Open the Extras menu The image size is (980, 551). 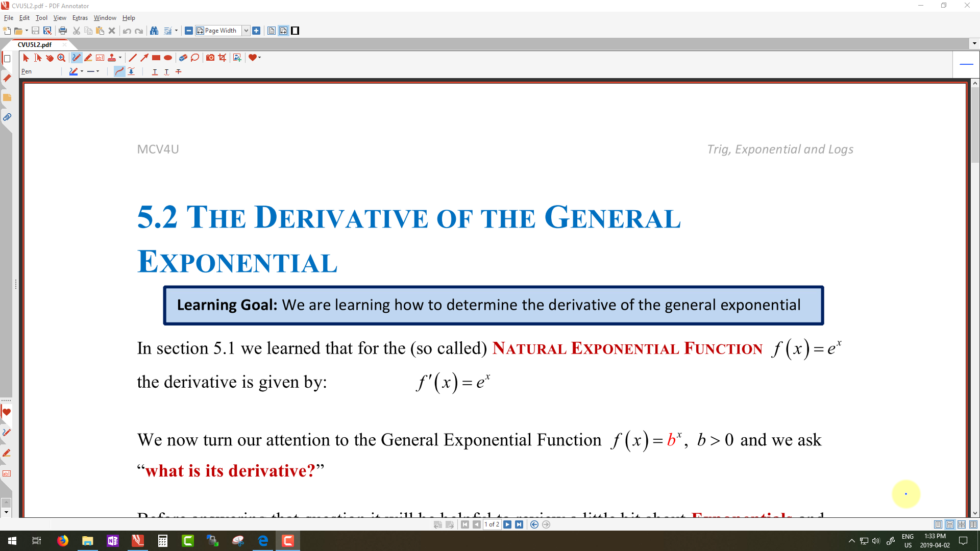(x=80, y=18)
